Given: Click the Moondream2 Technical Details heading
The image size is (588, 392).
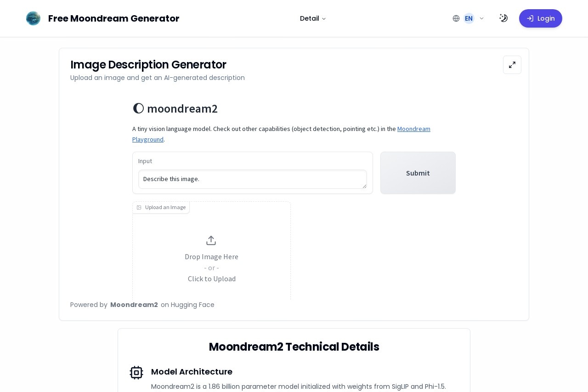Looking at the screenshot, I should pos(294,347).
